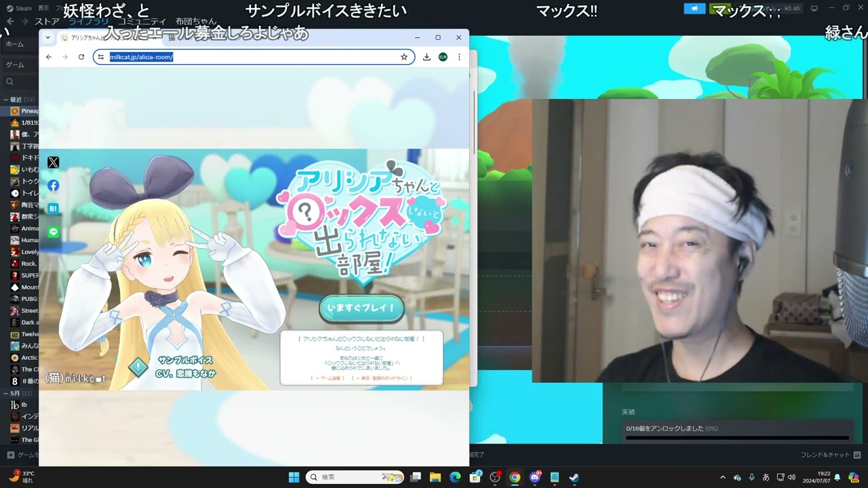This screenshot has height=488, width=868.
Task: Go to Steam ストア tab
Action: tap(47, 22)
